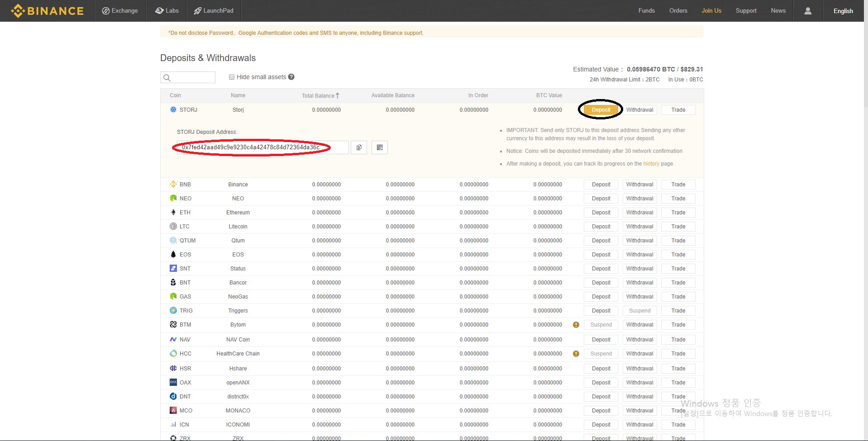Click Trade for QTUM
The height and width of the screenshot is (441, 868).
[678, 241]
